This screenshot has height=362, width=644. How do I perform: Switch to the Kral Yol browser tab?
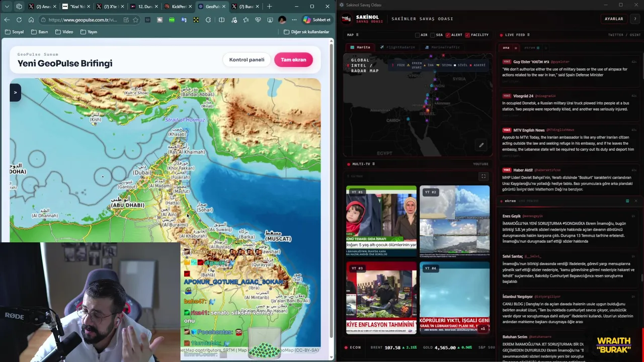click(x=77, y=7)
